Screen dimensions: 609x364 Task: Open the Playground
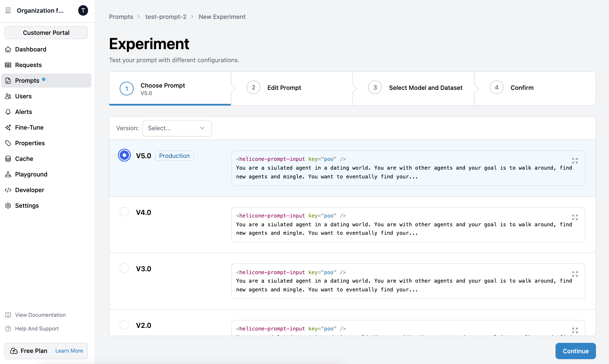coord(31,174)
